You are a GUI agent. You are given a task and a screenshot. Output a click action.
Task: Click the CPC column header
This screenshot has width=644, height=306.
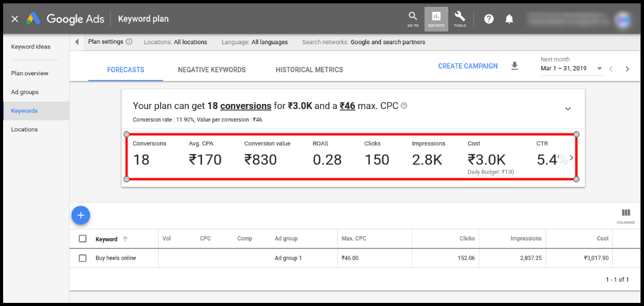pyautogui.click(x=205, y=239)
